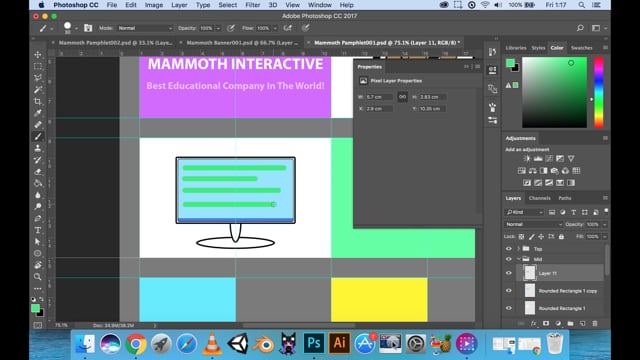Select the Hand tool
The image size is (640, 360).
coord(38,265)
